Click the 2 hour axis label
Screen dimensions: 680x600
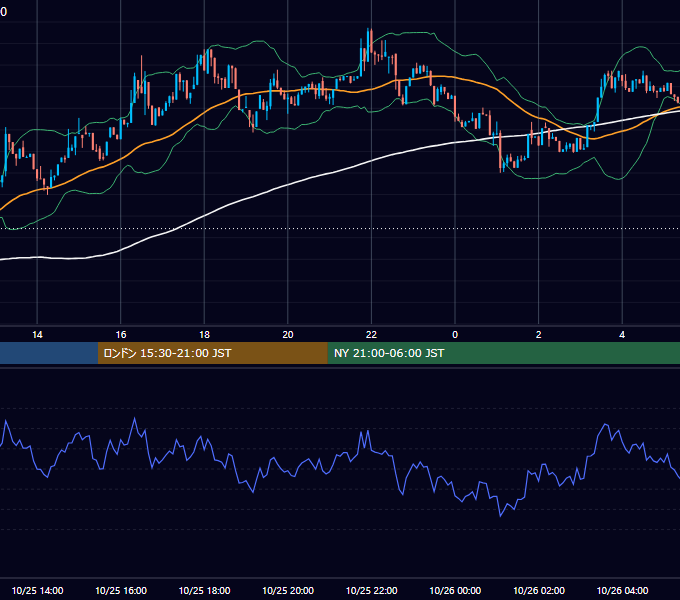tap(539, 335)
